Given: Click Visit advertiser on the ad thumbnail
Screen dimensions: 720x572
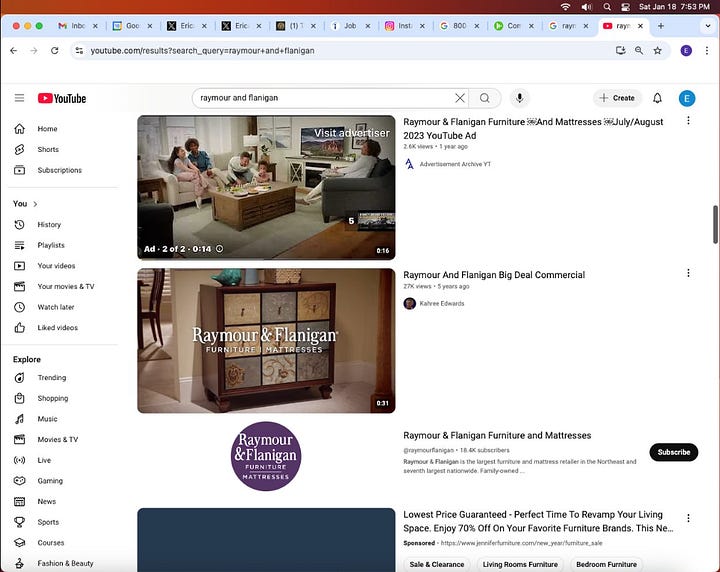Looking at the screenshot, I should pos(352,133).
